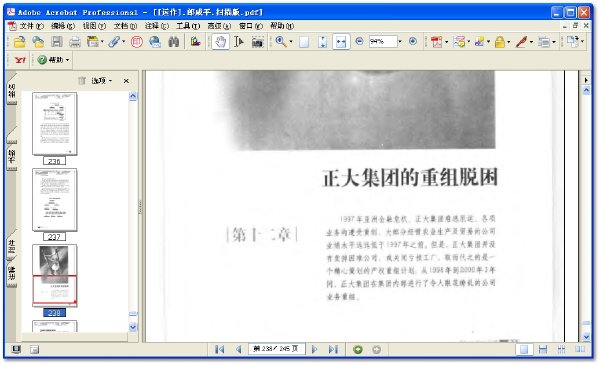The width and height of the screenshot is (600, 365).
Task: Click the open web page folder icon
Action: [x=38, y=42]
